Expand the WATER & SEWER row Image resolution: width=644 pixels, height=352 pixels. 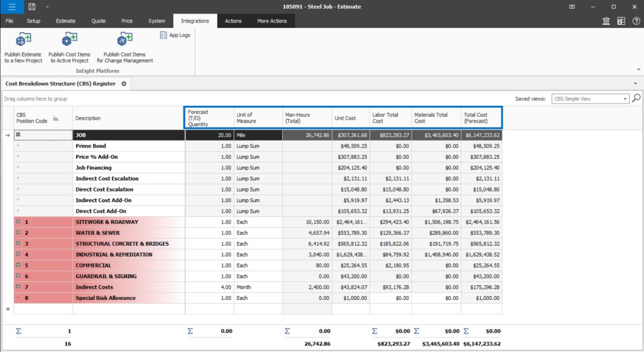click(x=18, y=233)
